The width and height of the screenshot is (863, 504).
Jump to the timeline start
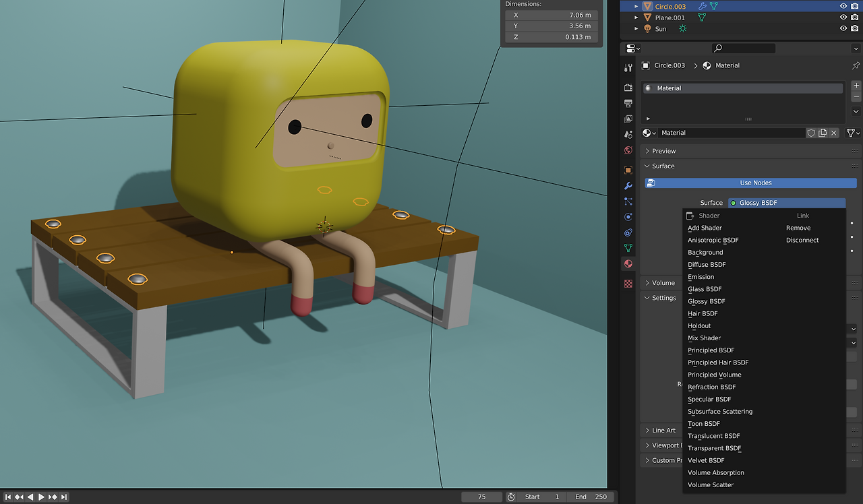pos(7,497)
